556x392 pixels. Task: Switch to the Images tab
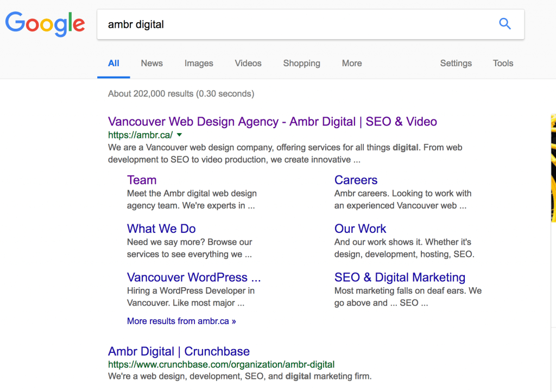click(x=199, y=64)
